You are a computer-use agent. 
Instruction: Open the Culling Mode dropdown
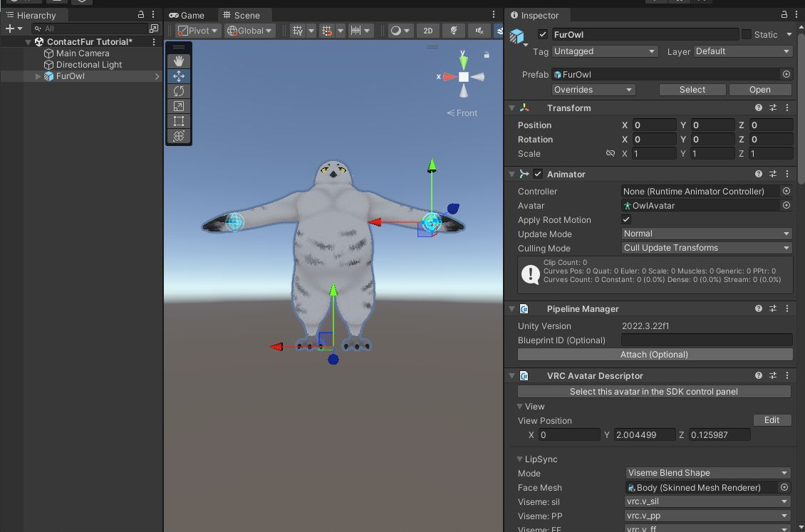(x=707, y=248)
